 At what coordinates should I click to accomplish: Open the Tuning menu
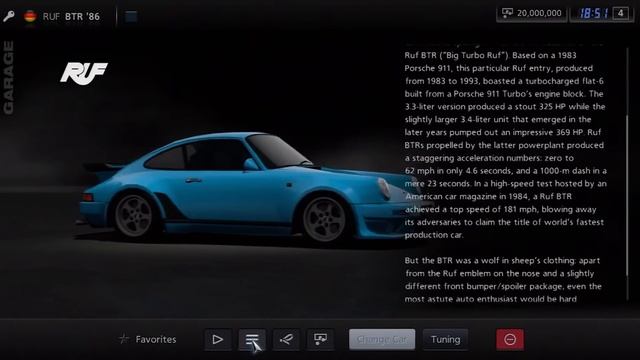(x=445, y=339)
